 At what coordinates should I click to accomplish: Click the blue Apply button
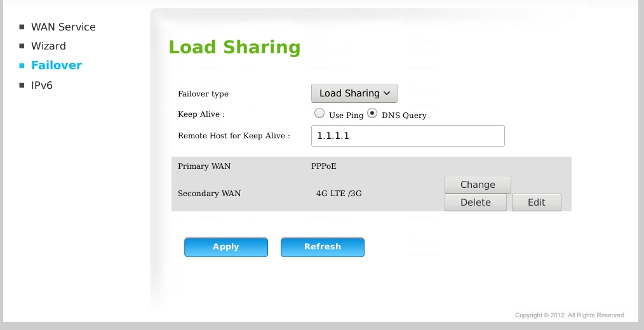(x=226, y=247)
